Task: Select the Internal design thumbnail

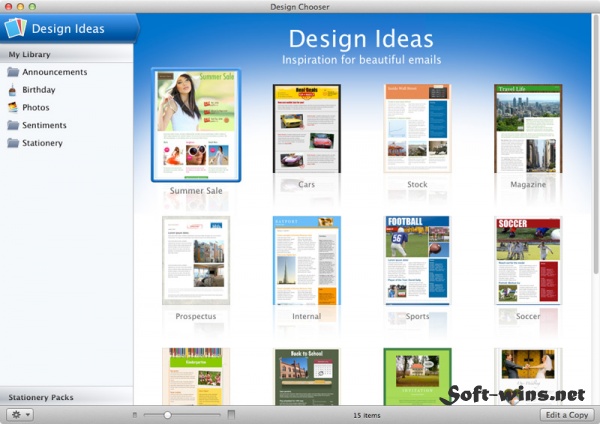Action: 307,261
